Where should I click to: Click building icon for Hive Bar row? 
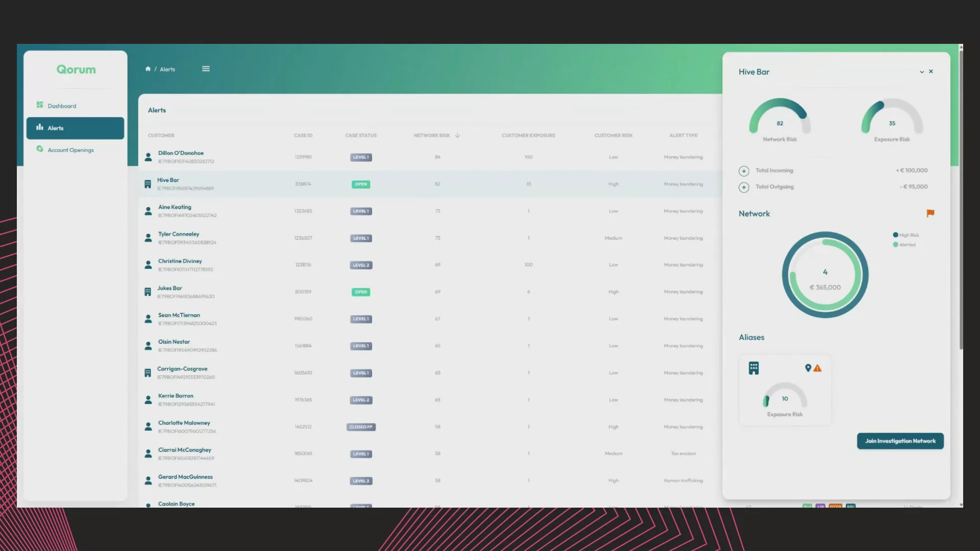[x=148, y=184]
